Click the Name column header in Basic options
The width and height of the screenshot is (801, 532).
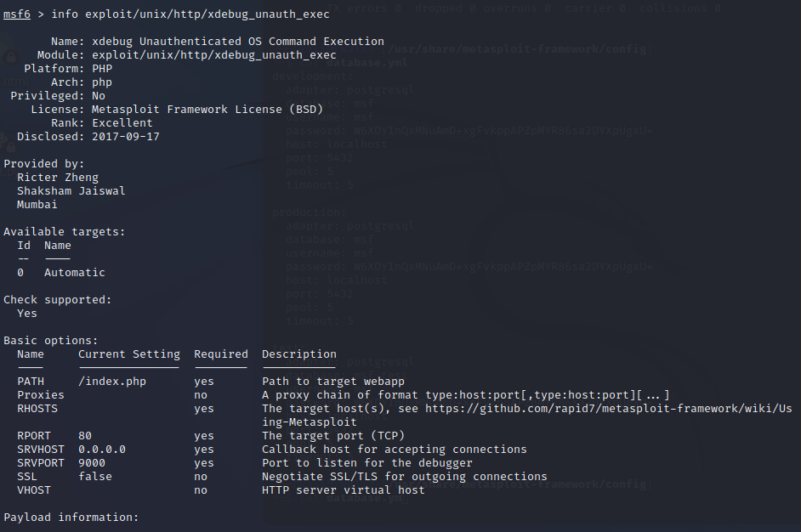pos(31,354)
